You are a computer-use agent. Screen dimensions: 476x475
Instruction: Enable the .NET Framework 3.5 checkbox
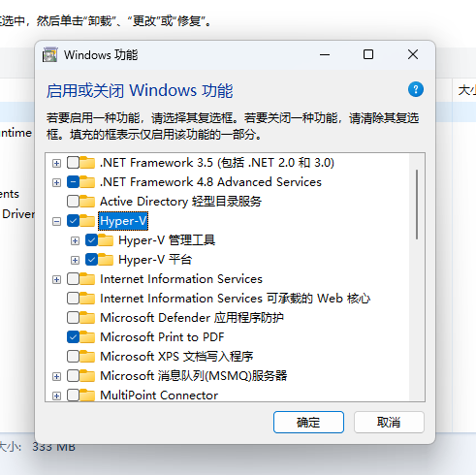point(73,163)
